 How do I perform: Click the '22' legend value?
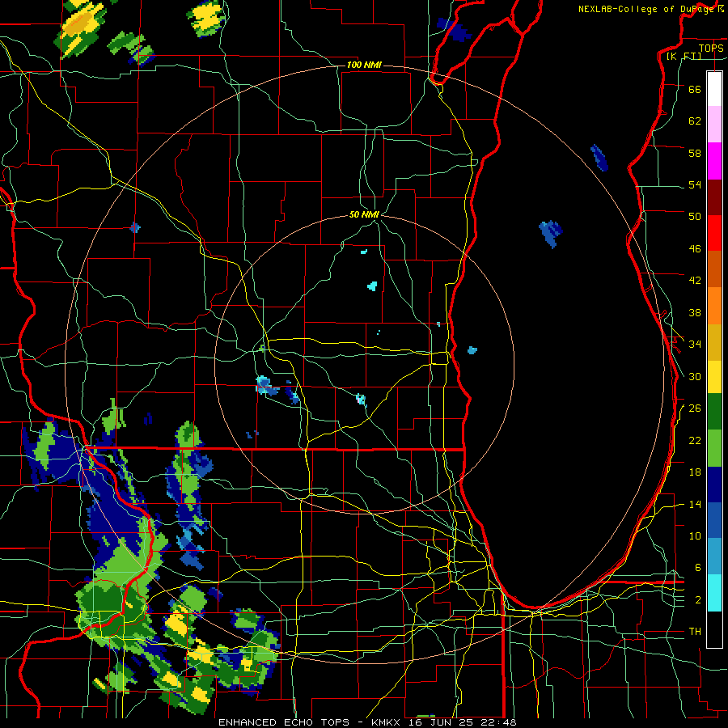[x=695, y=440]
